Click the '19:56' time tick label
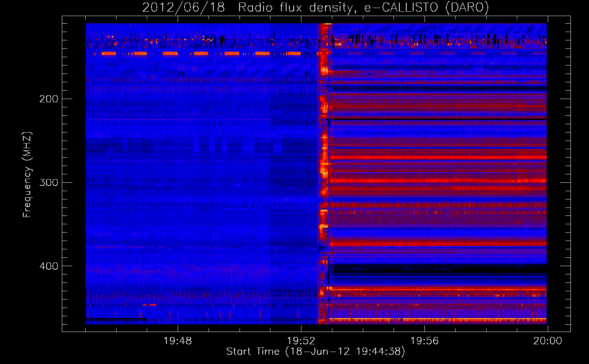This screenshot has width=589, height=364. tap(424, 341)
